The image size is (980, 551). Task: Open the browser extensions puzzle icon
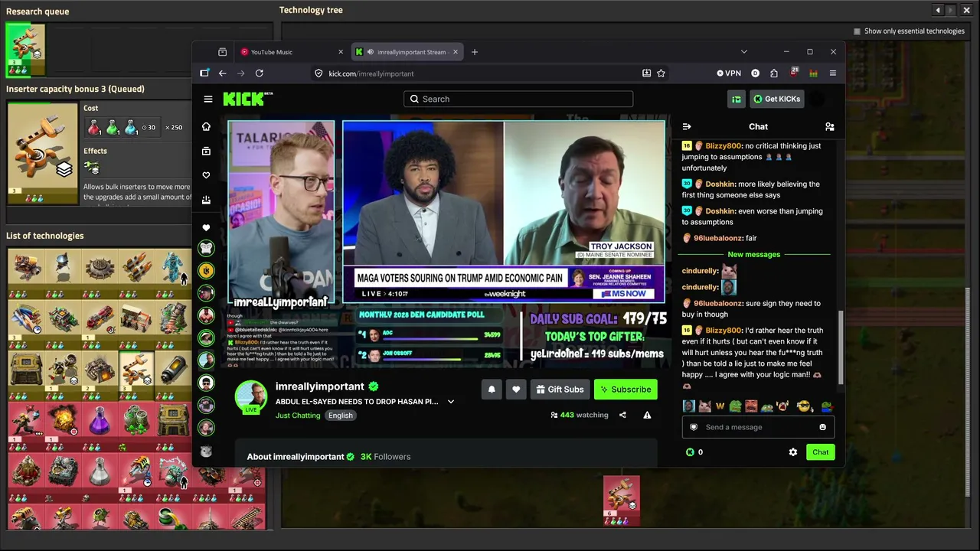[774, 73]
